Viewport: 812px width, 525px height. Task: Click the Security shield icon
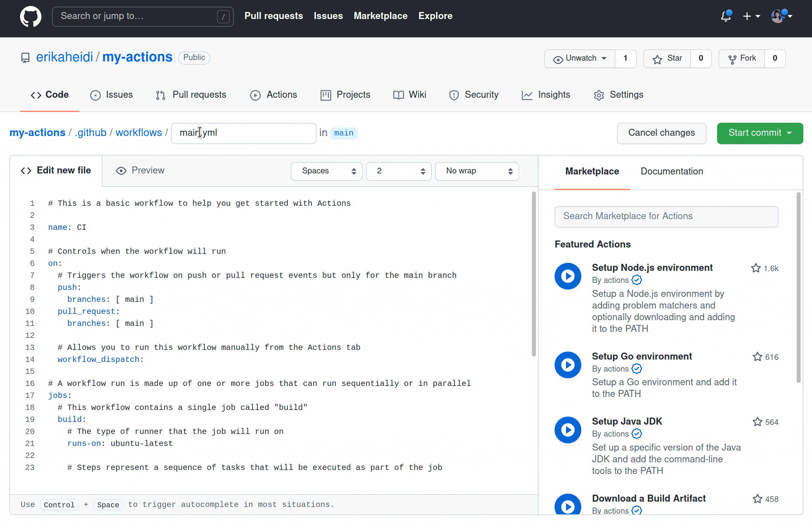click(x=453, y=95)
